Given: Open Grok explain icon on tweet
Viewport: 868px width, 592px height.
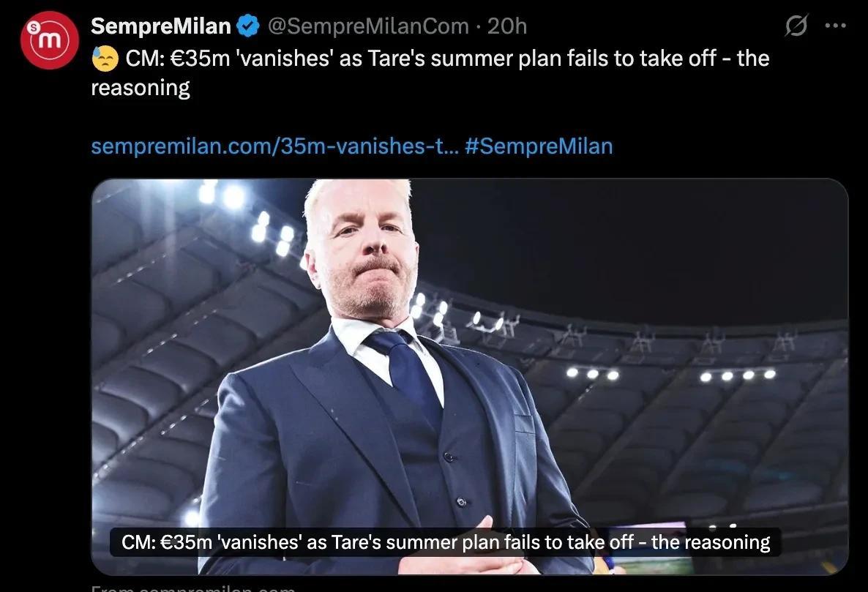Looking at the screenshot, I should pyautogui.click(x=796, y=26).
